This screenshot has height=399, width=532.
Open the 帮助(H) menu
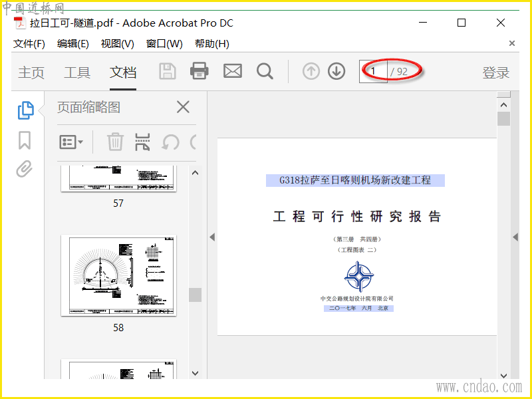[x=211, y=44]
